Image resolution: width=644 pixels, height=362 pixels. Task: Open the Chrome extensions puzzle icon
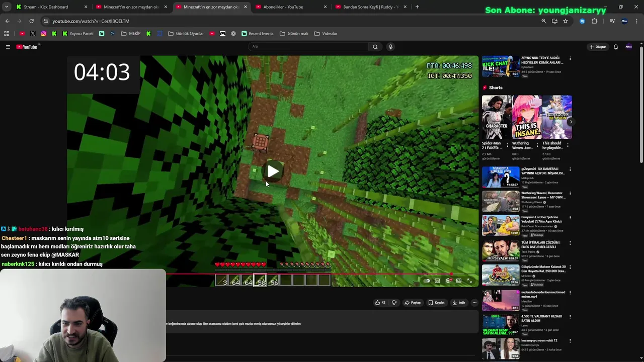595,21
